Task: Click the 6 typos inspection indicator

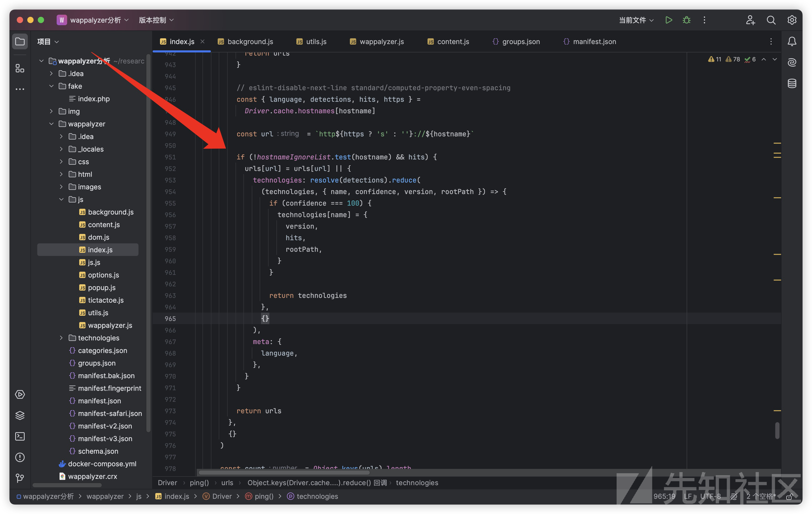Action: tap(750, 59)
